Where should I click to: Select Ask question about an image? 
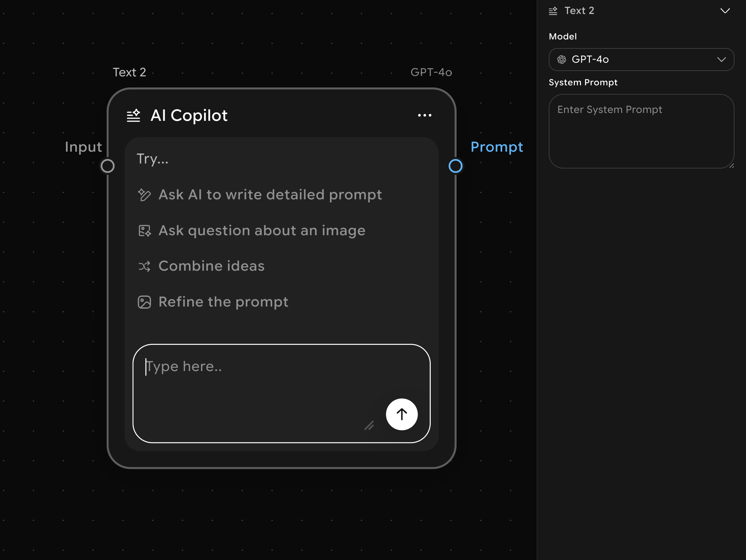[x=262, y=231]
